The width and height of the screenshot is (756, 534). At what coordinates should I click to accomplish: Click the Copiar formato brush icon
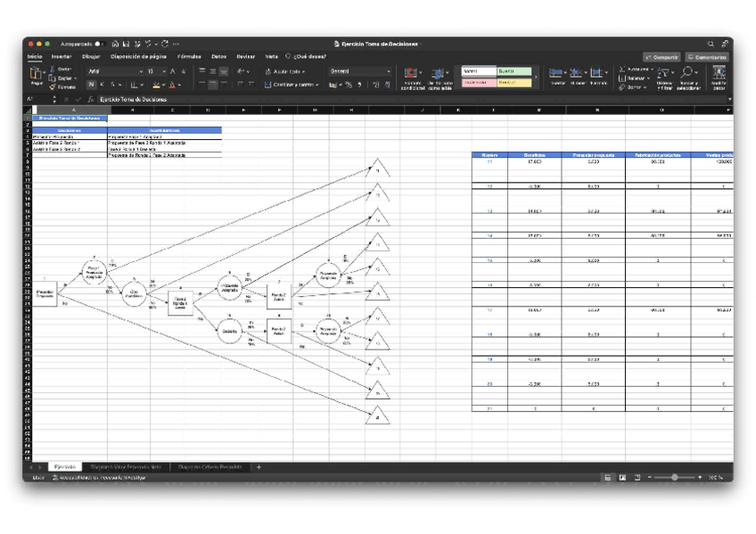(53, 87)
